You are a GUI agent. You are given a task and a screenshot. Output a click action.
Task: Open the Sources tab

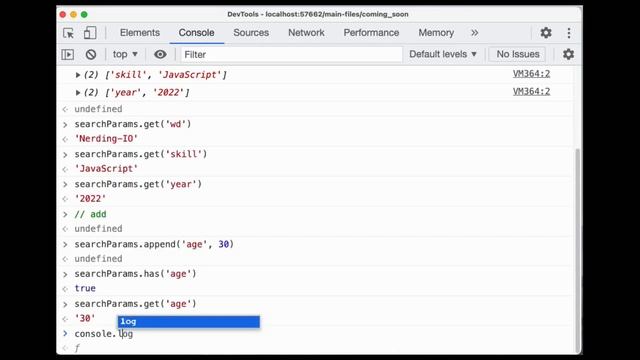coord(251,33)
